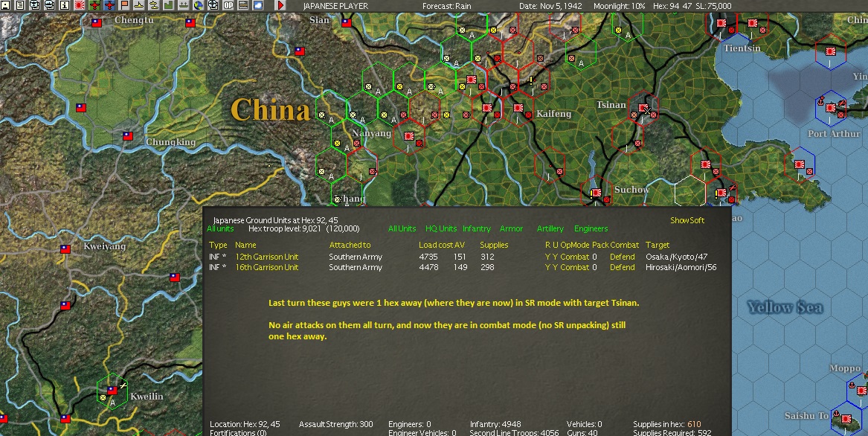Select the red plane on blue background icon

coord(109,5)
